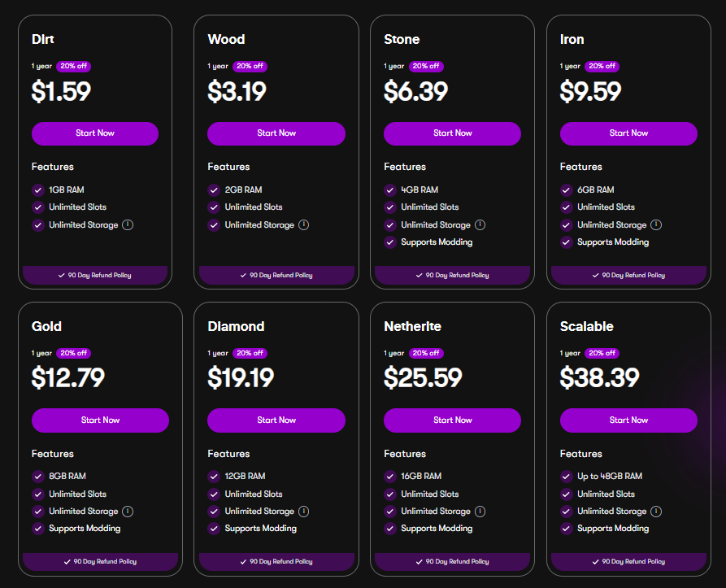Click the 90 Day Refund Policy under Iron
Viewport: 726px width, 588px height.
(628, 276)
